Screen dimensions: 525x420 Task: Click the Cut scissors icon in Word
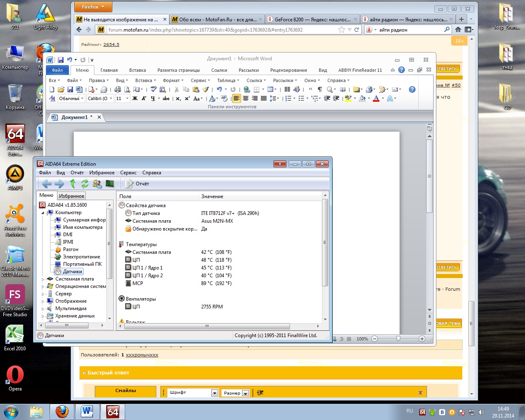[x=176, y=89]
